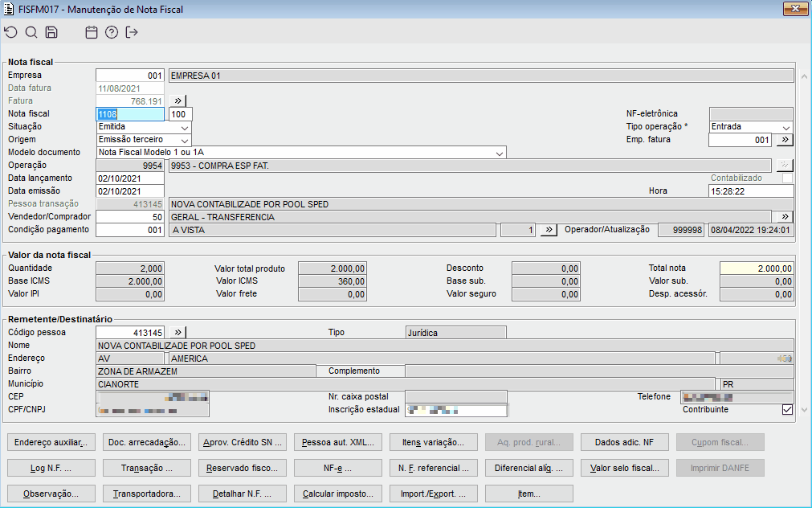Click Calcular imposto button

337,494
